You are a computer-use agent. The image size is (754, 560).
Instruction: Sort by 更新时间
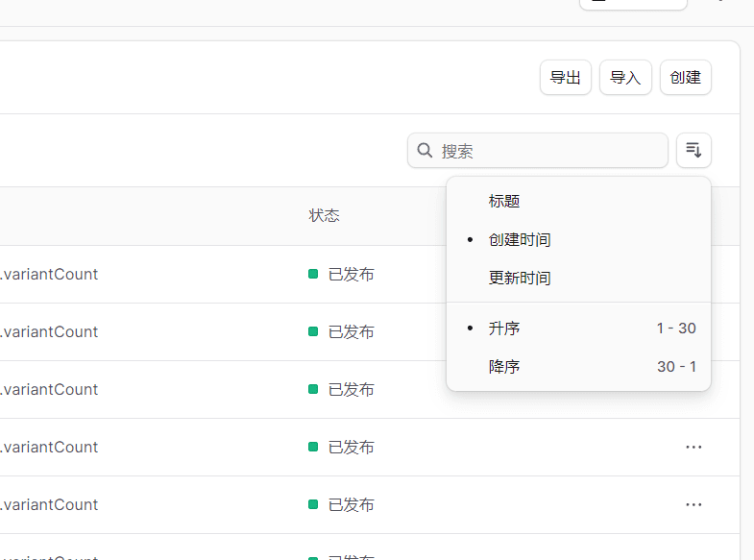point(520,278)
